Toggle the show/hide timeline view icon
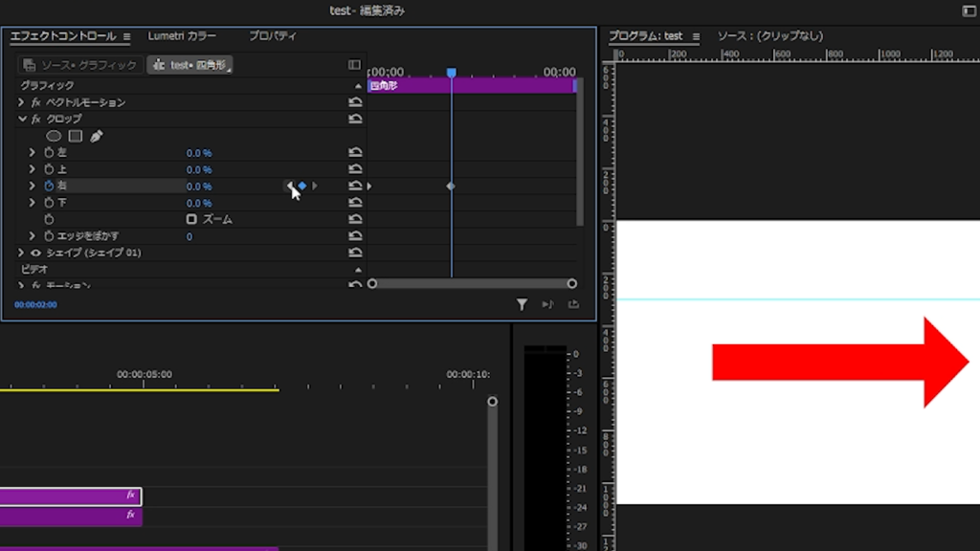 click(x=354, y=65)
